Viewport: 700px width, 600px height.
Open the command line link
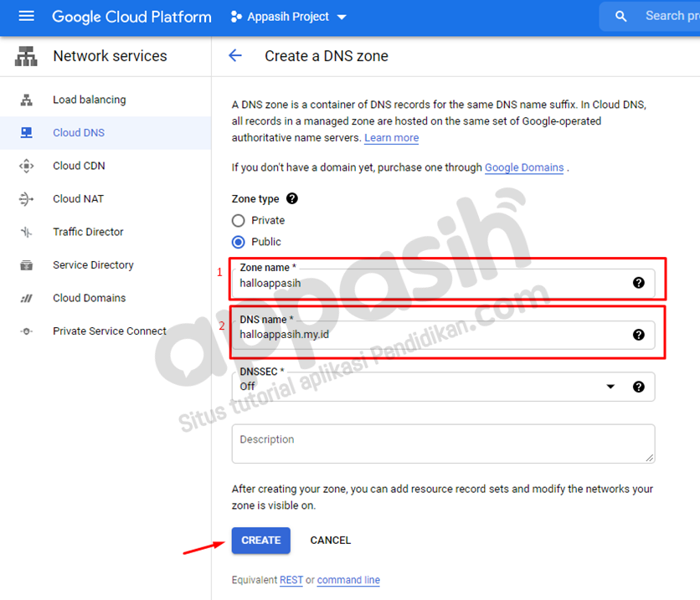[x=348, y=580]
